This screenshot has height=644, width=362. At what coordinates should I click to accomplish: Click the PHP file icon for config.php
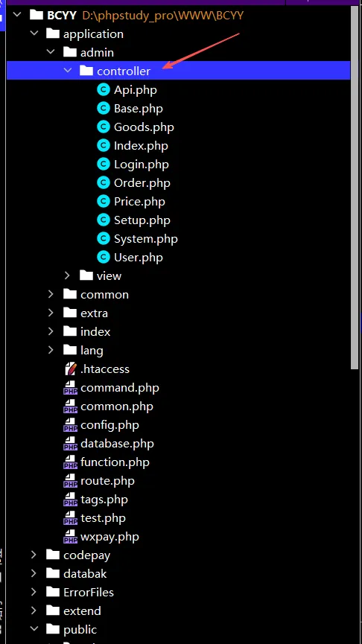click(70, 424)
